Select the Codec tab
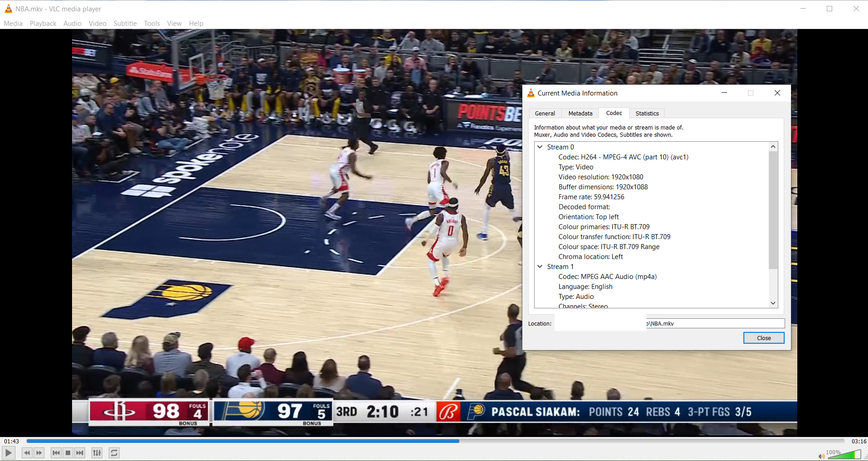 tap(614, 113)
